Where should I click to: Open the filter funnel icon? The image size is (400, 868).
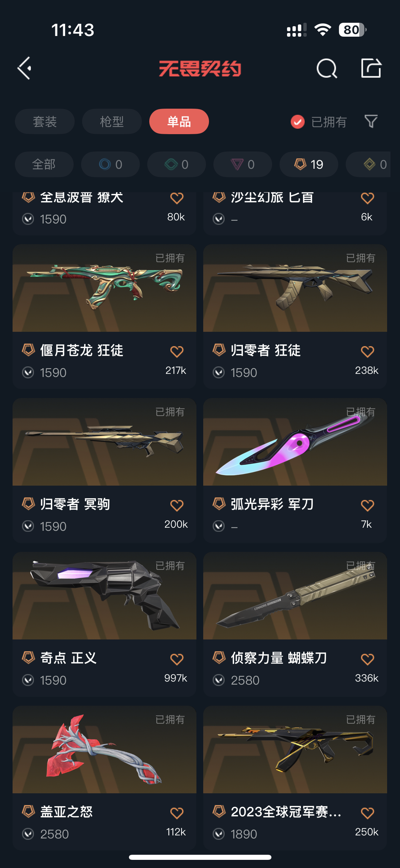[x=371, y=121]
